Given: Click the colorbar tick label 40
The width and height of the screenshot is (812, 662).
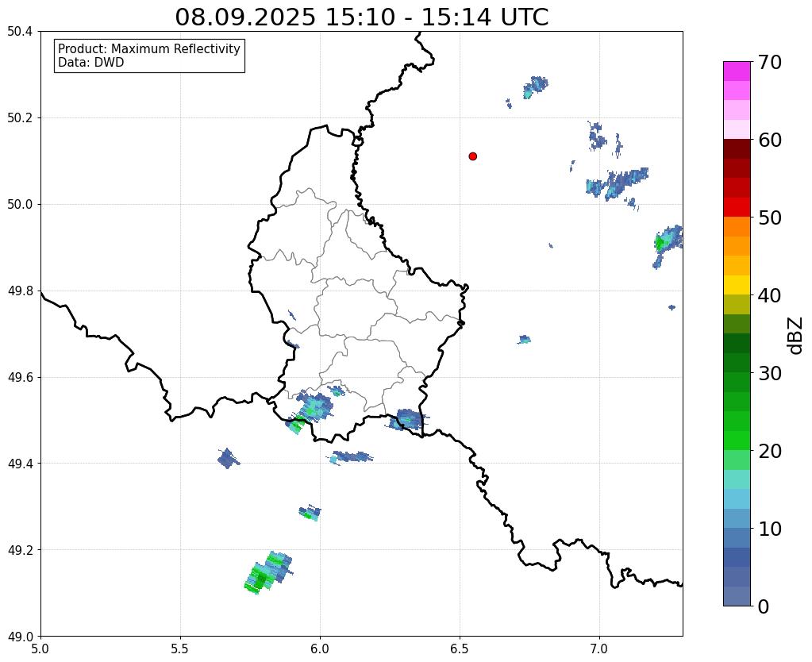Looking at the screenshot, I should (x=770, y=295).
